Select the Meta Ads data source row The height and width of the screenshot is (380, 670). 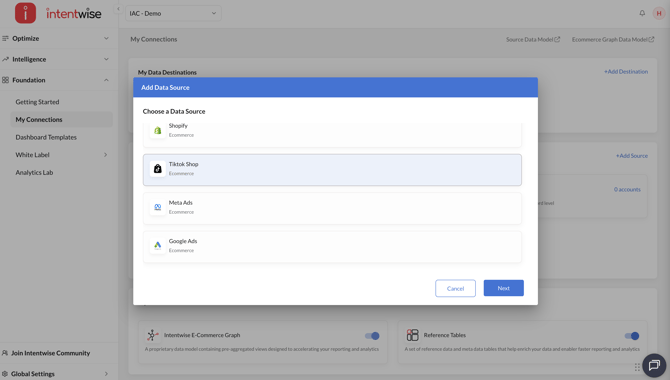pos(332,208)
